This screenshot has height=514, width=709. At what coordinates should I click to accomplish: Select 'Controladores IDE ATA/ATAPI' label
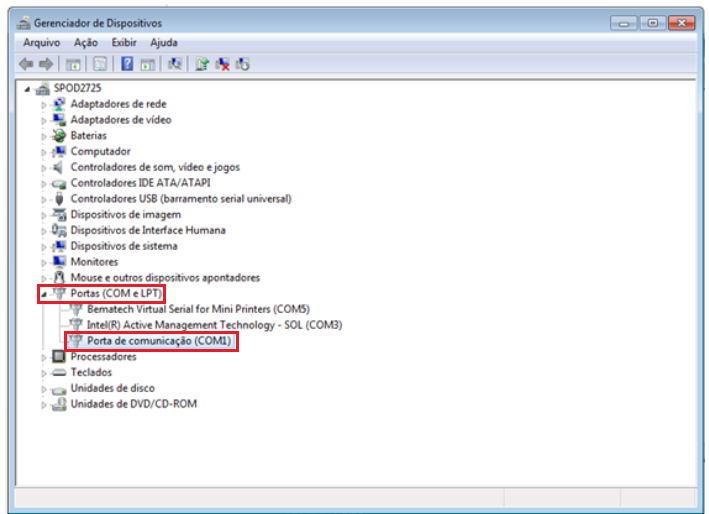141,183
